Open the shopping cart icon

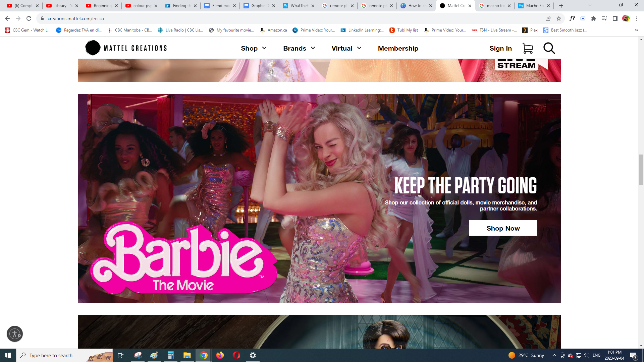click(x=528, y=48)
